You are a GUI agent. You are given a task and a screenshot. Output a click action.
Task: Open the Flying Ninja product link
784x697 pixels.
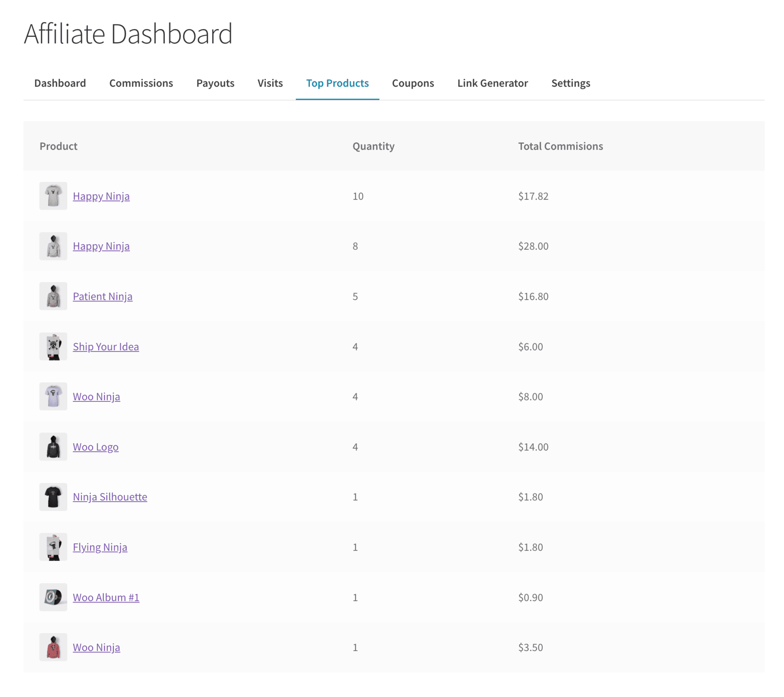[x=100, y=547]
